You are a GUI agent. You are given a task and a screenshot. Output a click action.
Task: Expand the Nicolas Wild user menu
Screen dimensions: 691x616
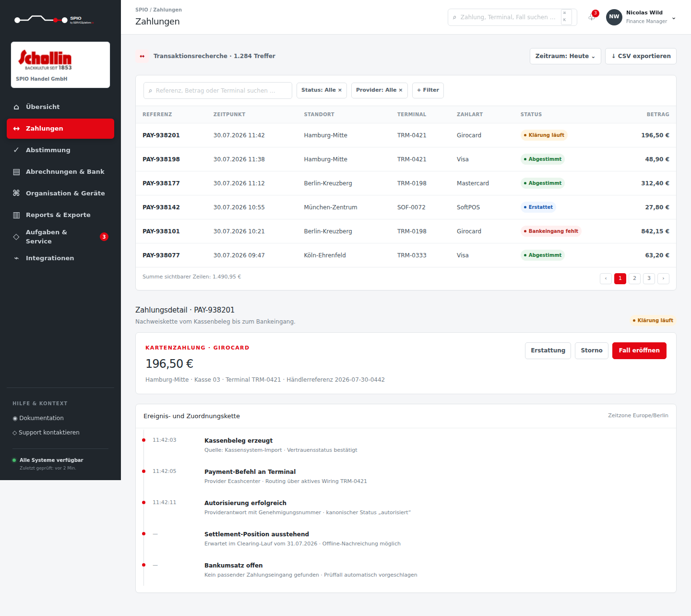pos(674,18)
